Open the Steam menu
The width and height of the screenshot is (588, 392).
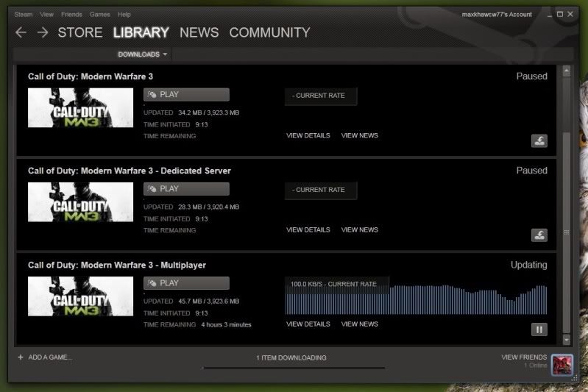pyautogui.click(x=23, y=15)
